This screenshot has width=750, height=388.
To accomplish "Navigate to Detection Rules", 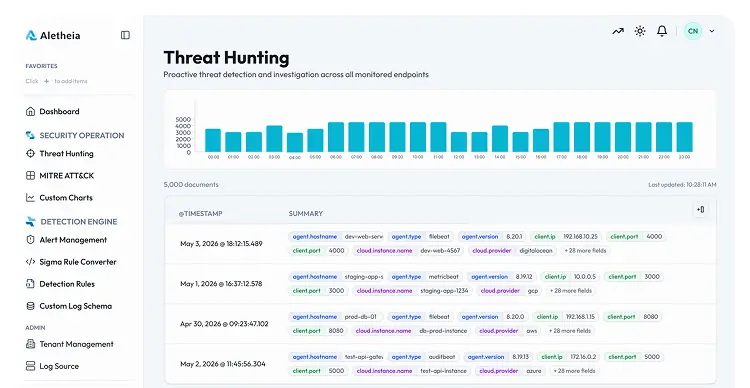I will tap(60, 284).
